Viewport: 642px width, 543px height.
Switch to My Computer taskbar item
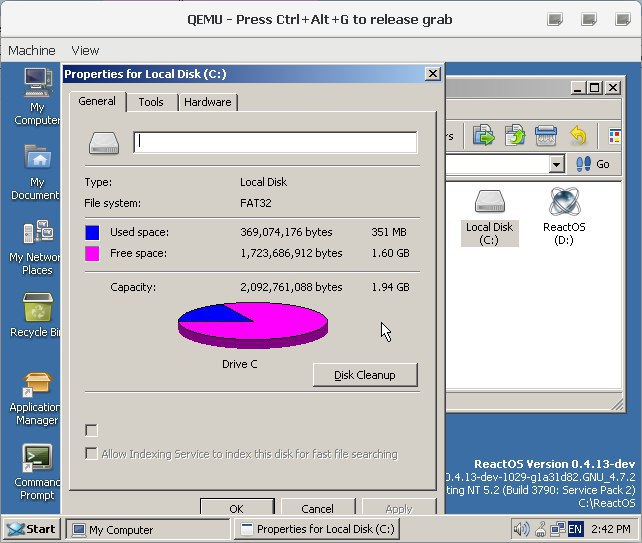148,529
